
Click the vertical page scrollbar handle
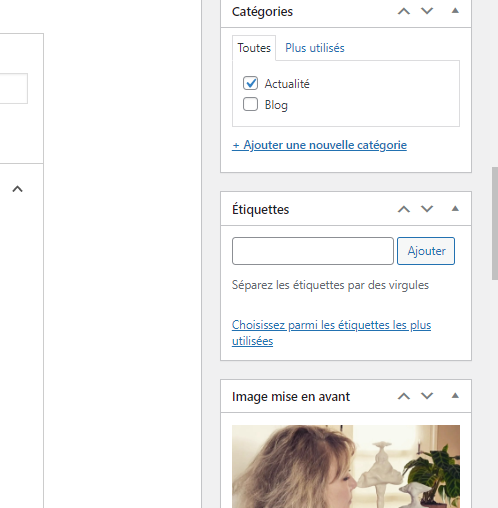[x=495, y=224]
